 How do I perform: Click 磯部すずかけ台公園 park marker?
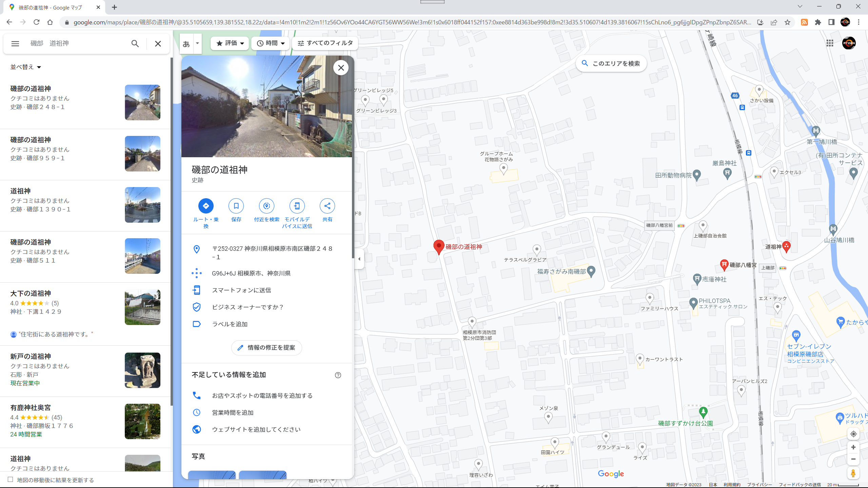click(x=703, y=412)
